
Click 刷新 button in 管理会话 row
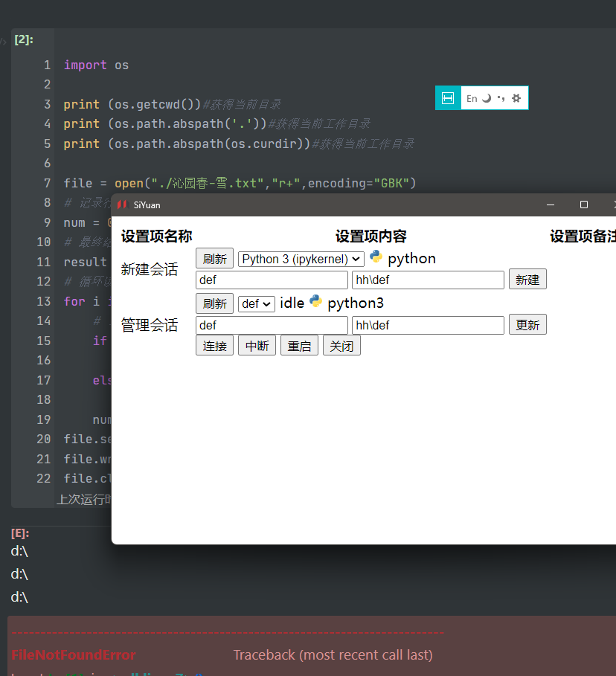pos(214,303)
